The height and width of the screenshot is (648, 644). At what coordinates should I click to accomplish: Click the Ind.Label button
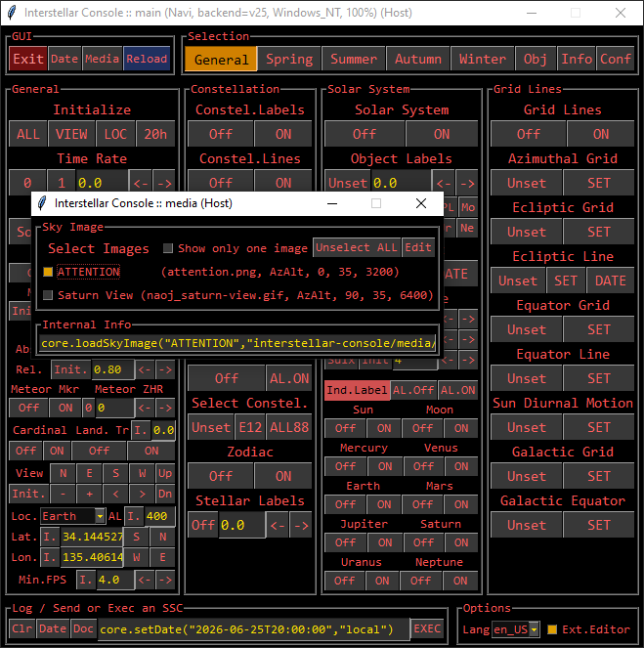click(x=357, y=390)
